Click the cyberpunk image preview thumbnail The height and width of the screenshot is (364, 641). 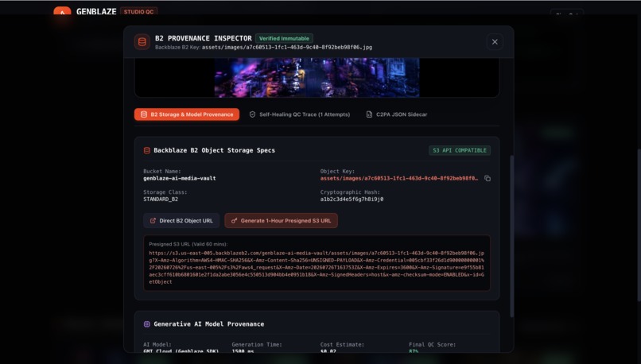click(317, 78)
